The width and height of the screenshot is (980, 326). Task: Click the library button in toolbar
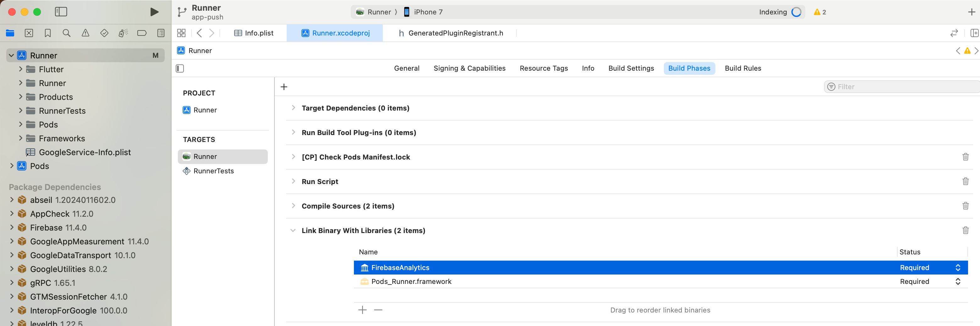971,12
